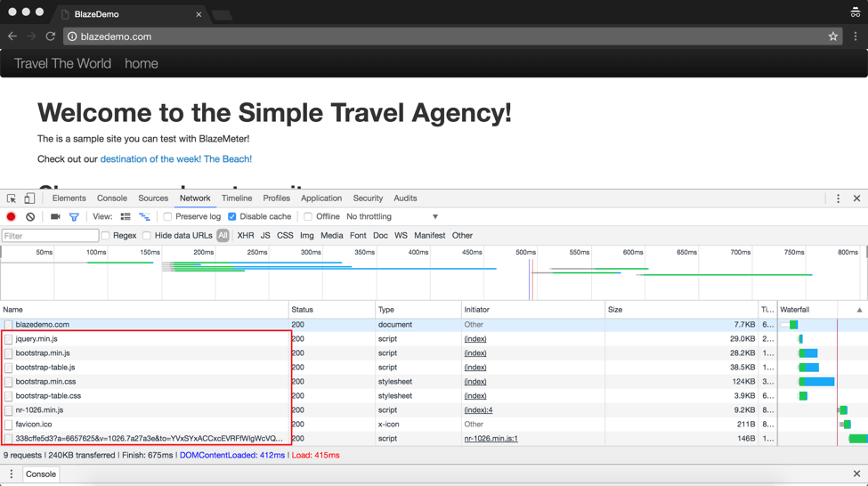Switch to large request rows view
This screenshot has width=868, height=486.
[x=126, y=216]
